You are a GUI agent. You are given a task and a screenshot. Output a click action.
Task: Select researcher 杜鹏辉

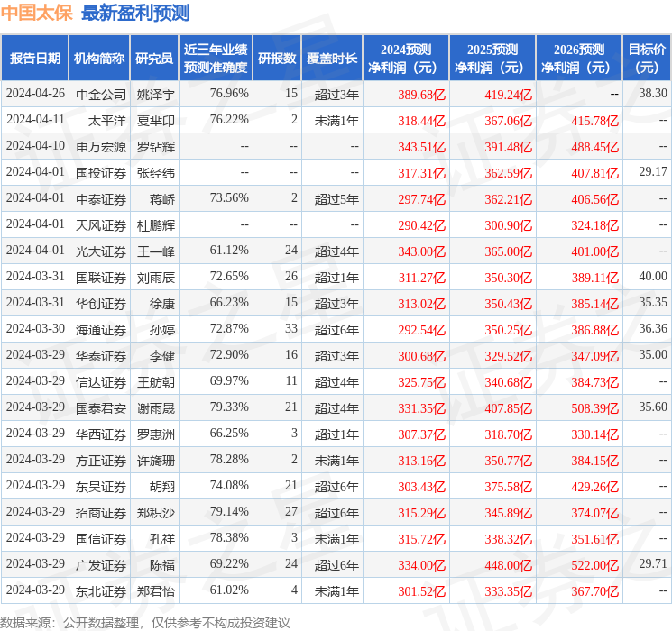(x=155, y=224)
